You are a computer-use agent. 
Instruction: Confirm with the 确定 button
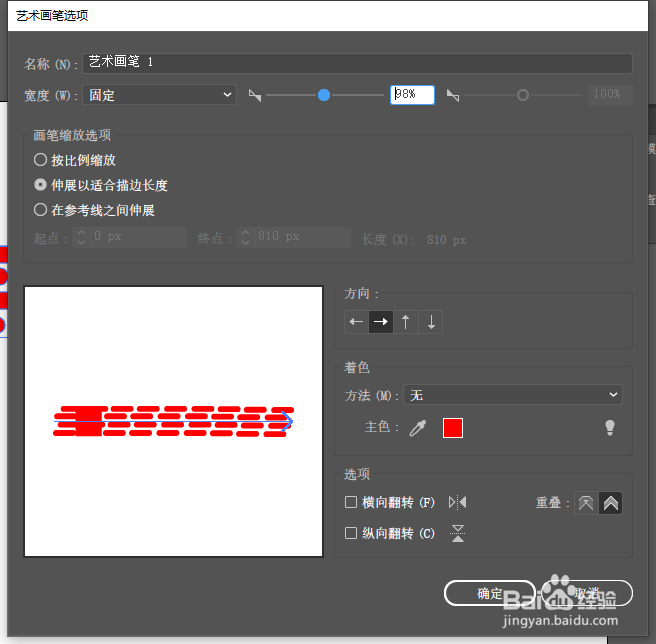pos(489,593)
